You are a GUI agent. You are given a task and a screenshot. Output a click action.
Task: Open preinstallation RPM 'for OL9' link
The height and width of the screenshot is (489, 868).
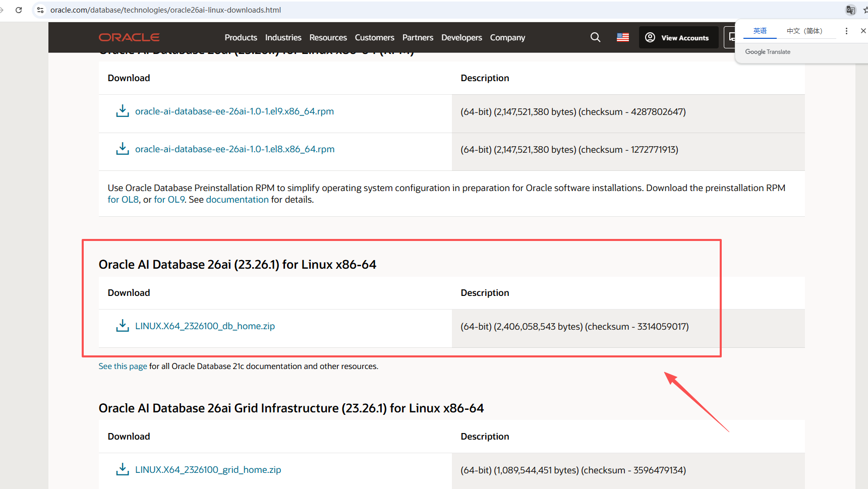pos(169,200)
